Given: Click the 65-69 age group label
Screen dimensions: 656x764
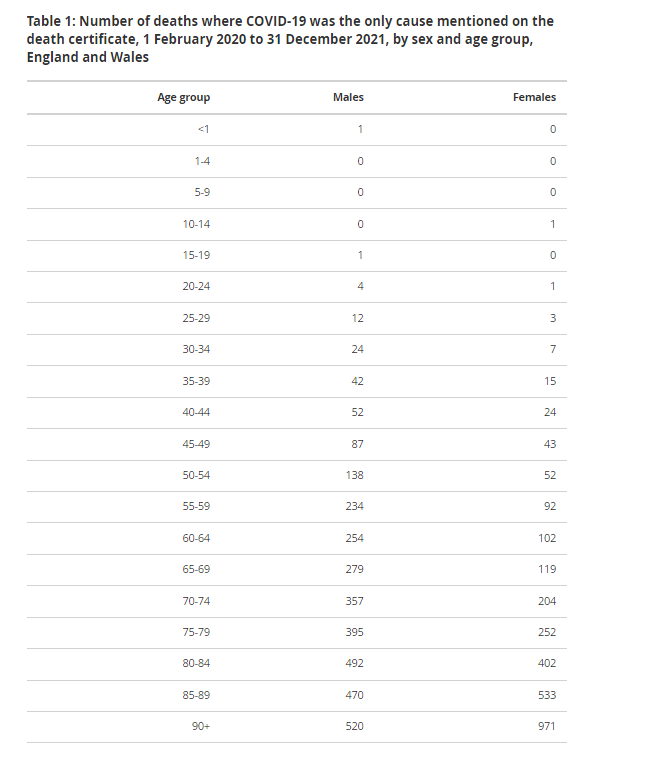Looking at the screenshot, I should point(197,569).
